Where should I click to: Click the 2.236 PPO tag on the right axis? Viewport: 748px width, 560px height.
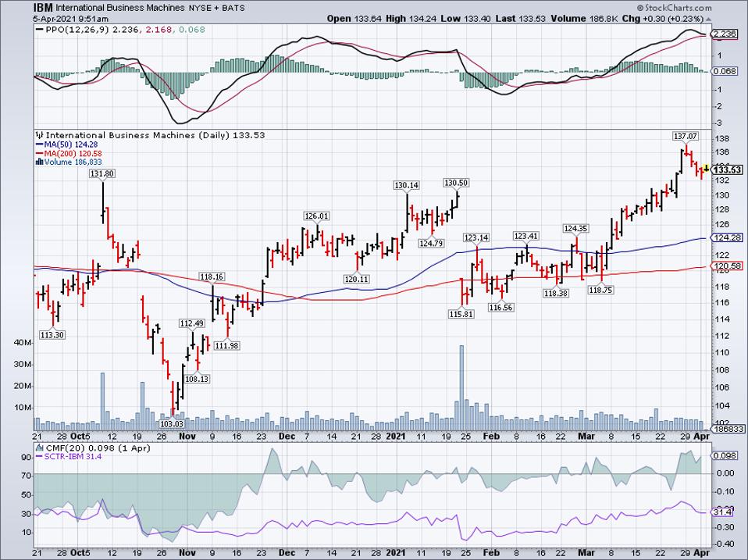point(724,34)
